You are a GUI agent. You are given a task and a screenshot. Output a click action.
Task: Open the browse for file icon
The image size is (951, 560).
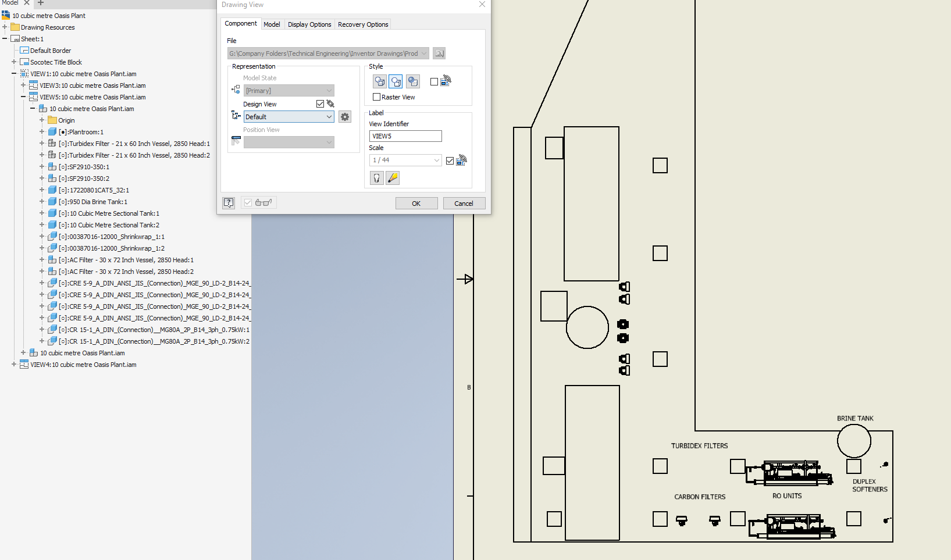[439, 53]
